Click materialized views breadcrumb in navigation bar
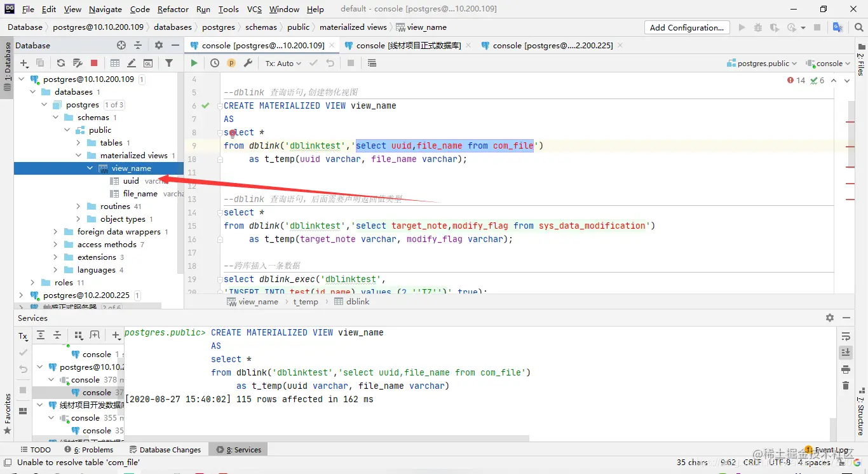The height and width of the screenshot is (474, 868). point(353,27)
